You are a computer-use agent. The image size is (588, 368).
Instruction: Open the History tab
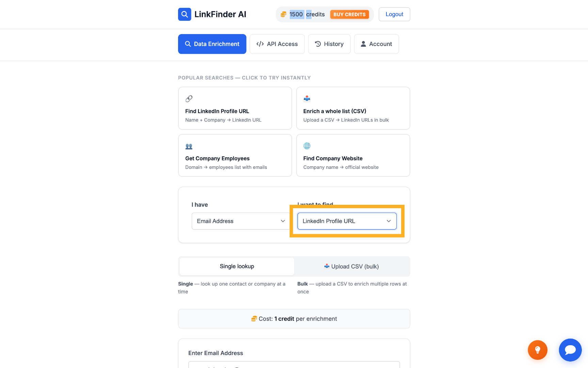(329, 44)
